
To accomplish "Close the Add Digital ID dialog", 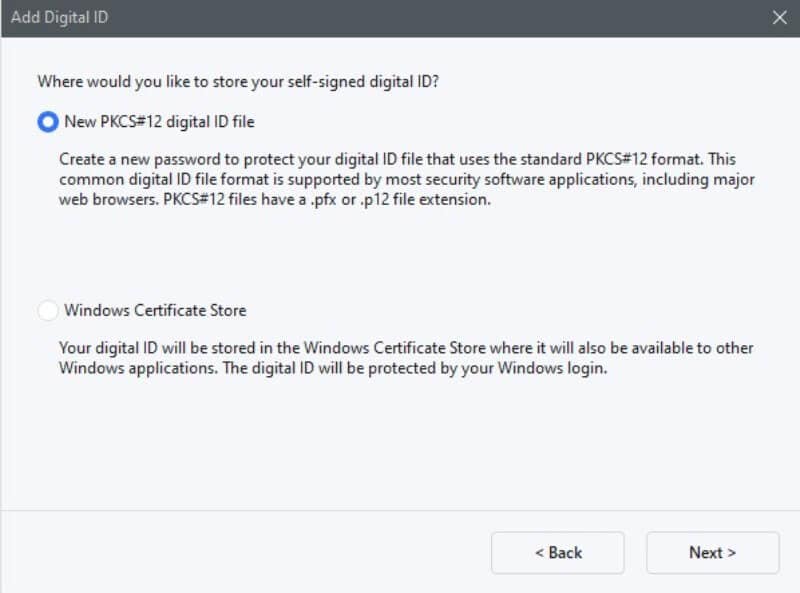I will (780, 18).
